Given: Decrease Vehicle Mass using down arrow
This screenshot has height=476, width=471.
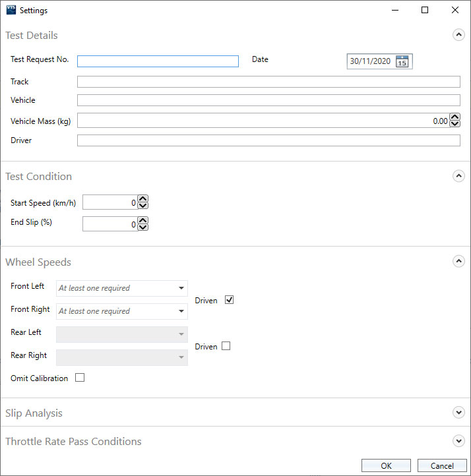Looking at the screenshot, I should tap(455, 123).
